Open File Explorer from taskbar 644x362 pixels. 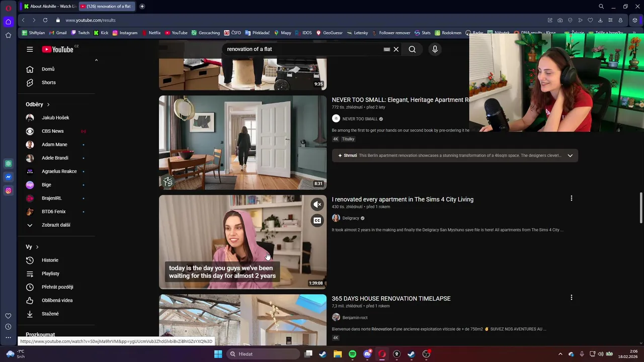pyautogui.click(x=338, y=354)
